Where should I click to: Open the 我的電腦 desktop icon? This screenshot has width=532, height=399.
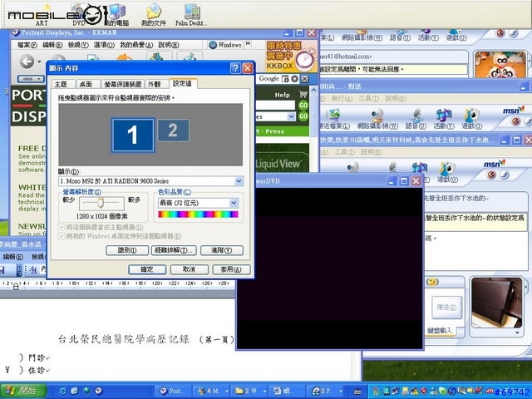click(116, 15)
